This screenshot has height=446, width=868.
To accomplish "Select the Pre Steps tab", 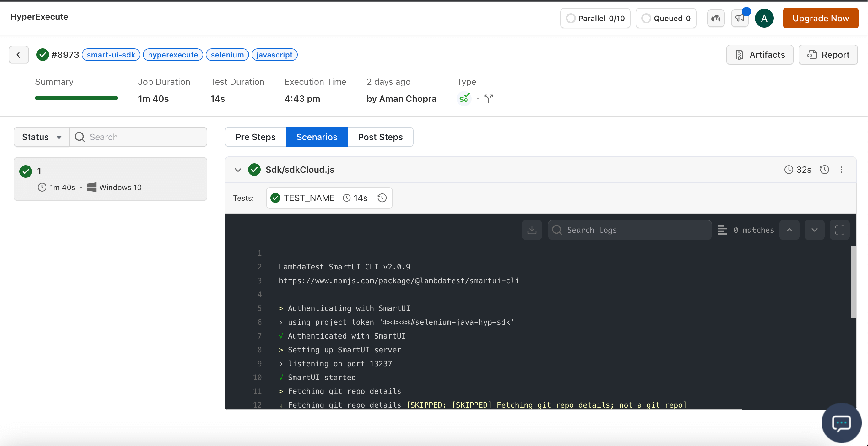I will pyautogui.click(x=256, y=137).
